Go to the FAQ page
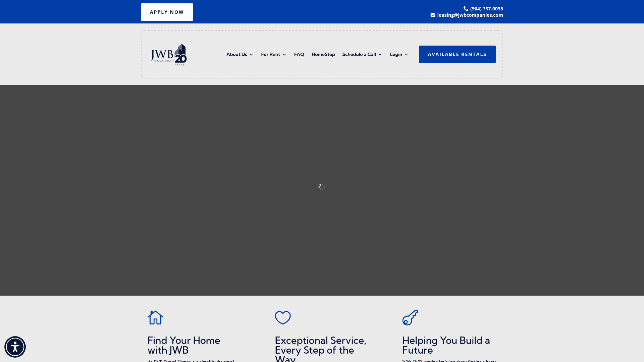 click(x=299, y=54)
